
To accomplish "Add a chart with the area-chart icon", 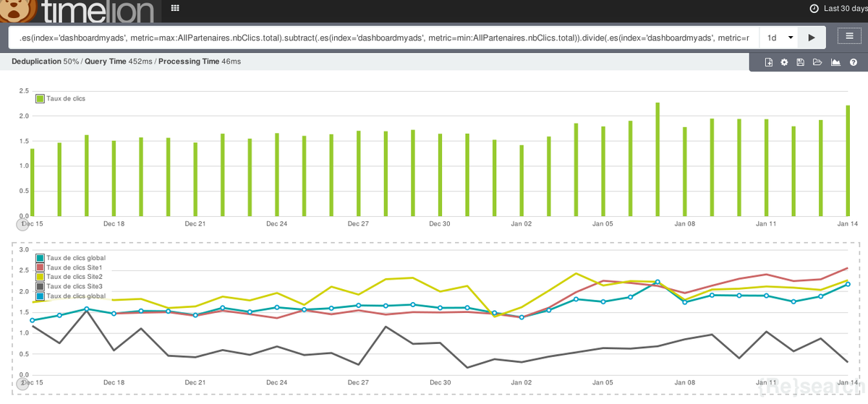I will (835, 62).
